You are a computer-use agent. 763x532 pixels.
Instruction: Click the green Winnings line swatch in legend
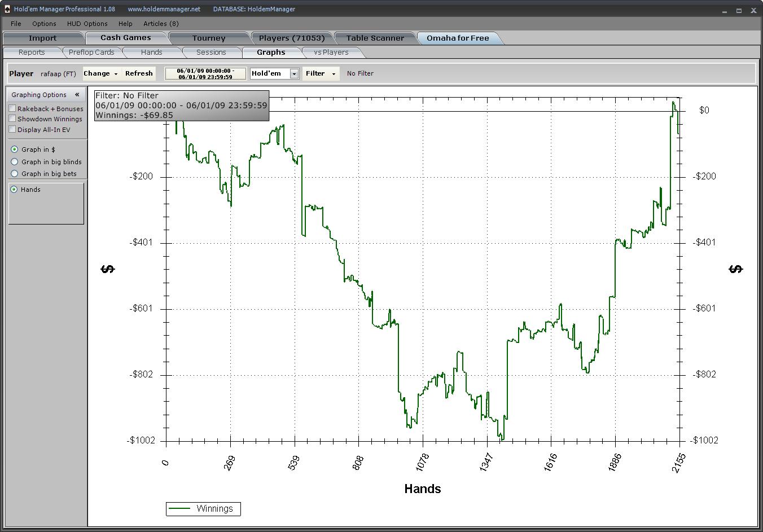pos(179,508)
